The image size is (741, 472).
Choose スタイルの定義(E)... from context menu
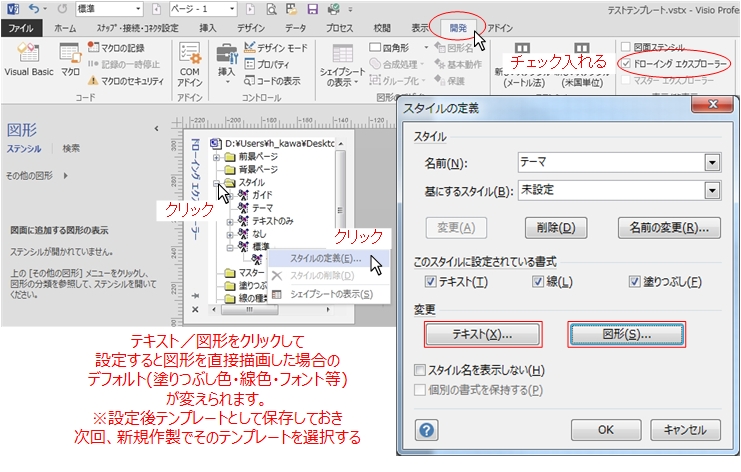[x=326, y=258]
